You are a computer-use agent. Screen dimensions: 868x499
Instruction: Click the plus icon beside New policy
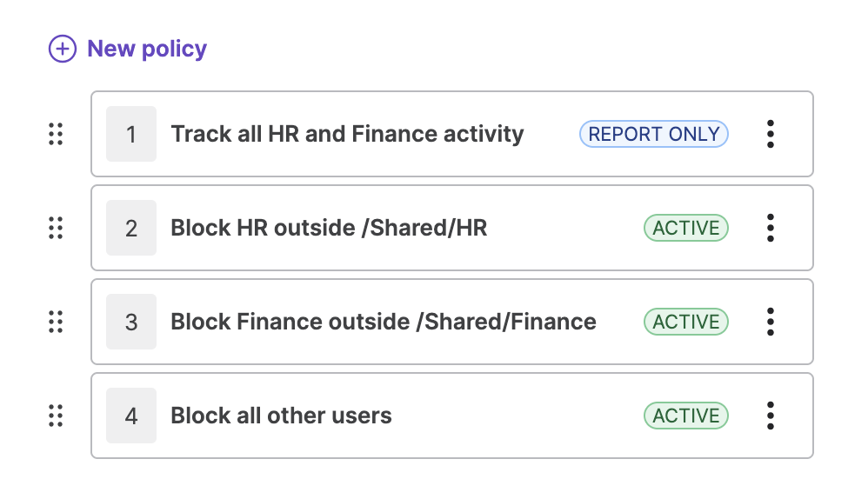[x=63, y=49]
